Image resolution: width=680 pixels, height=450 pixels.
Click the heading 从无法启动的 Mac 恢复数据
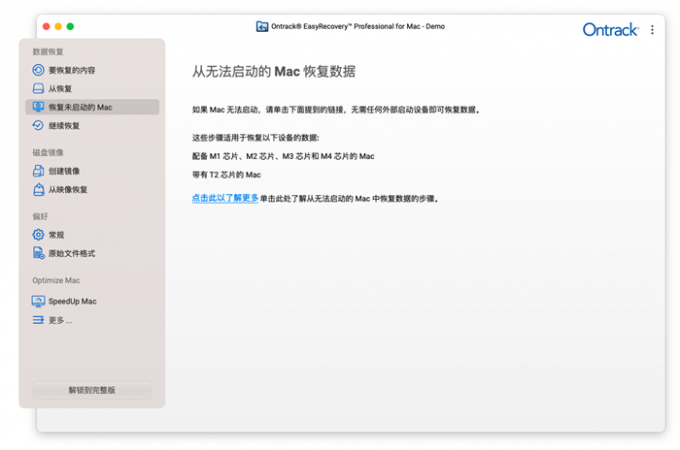tap(274, 71)
